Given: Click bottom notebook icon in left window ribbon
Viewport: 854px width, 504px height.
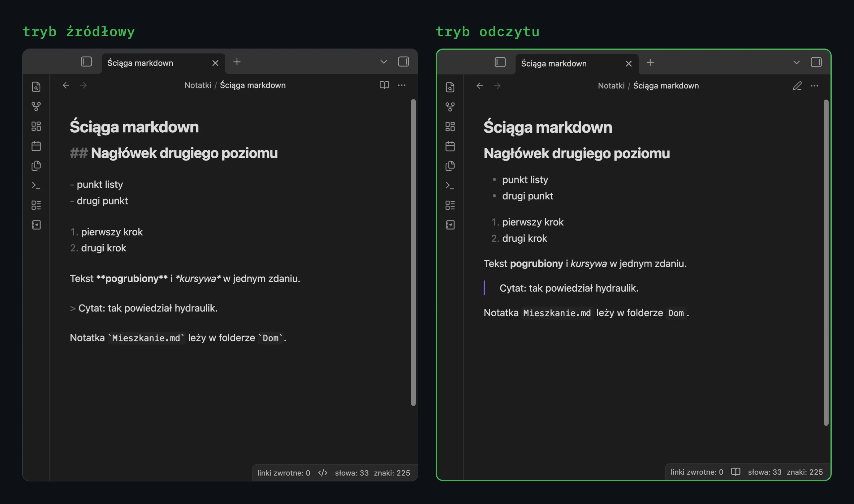Looking at the screenshot, I should coord(36,225).
